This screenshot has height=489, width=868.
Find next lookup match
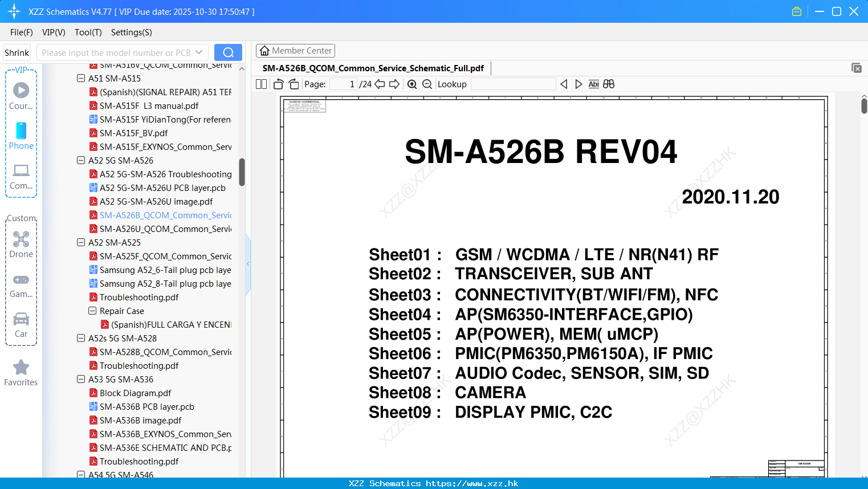pos(578,84)
